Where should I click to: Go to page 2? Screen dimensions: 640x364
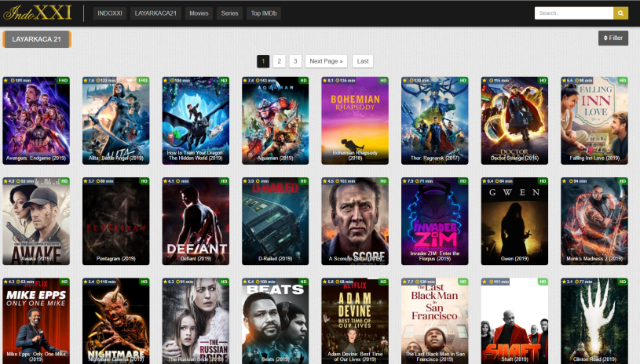[x=279, y=61]
